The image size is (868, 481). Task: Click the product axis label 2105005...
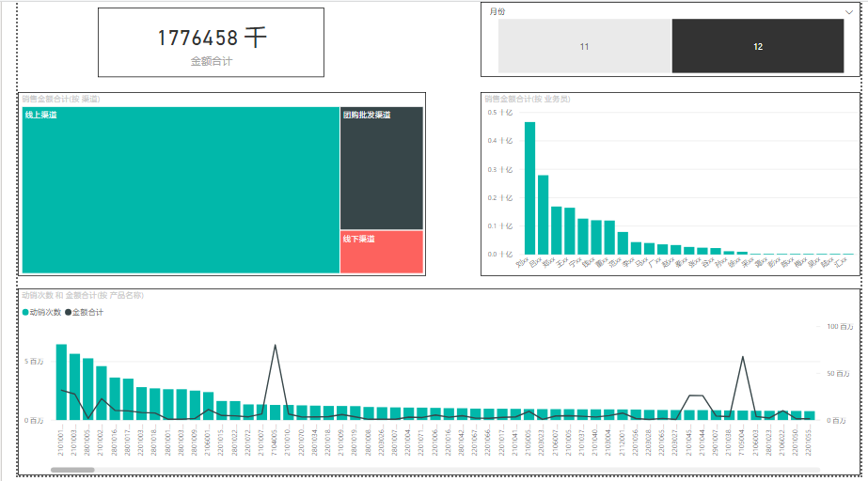click(x=529, y=440)
